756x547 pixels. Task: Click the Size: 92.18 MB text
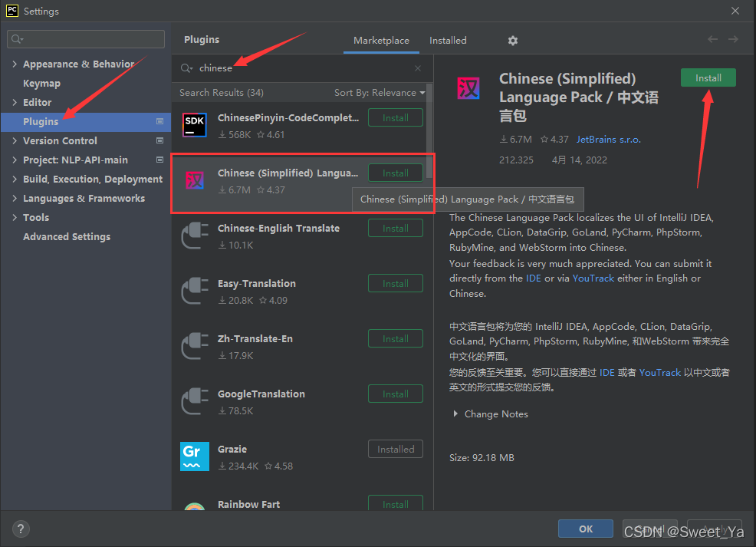coord(482,458)
